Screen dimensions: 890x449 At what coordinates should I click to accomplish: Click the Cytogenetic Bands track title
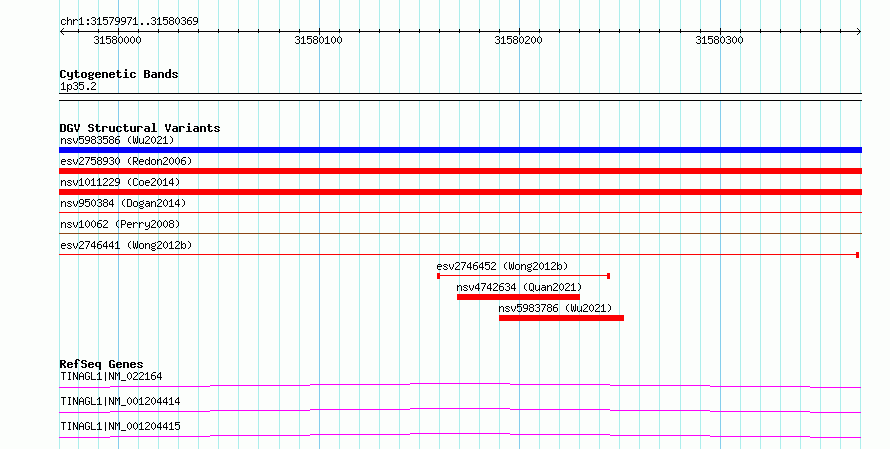(x=119, y=74)
